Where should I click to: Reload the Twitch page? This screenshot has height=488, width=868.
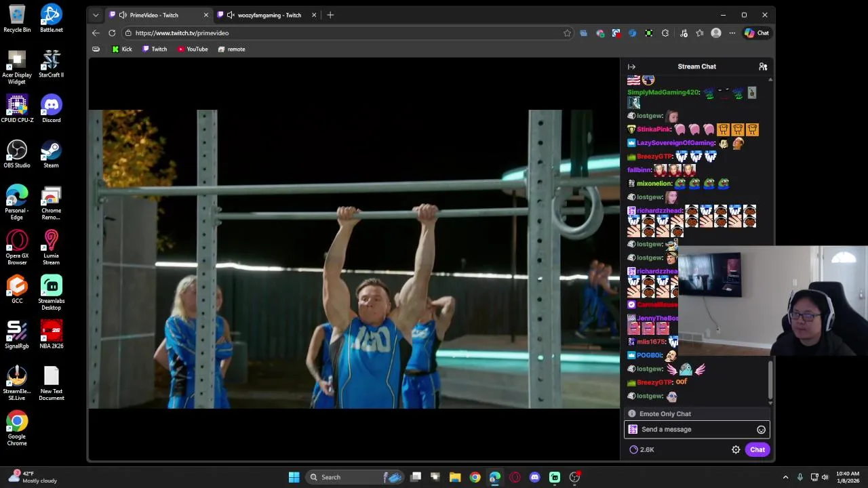click(112, 33)
